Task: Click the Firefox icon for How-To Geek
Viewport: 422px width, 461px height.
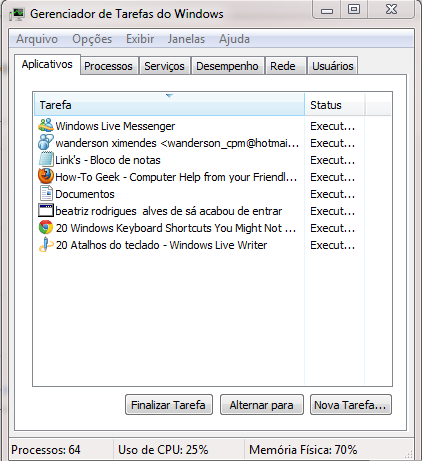Action: [46, 176]
